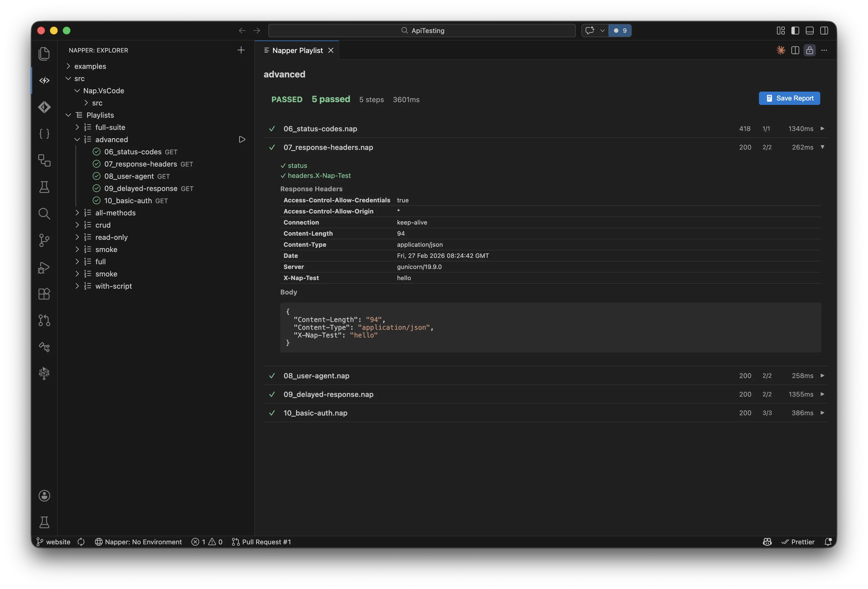Open the Run and Debug view
Viewport: 868px width, 589px height.
point(44,268)
